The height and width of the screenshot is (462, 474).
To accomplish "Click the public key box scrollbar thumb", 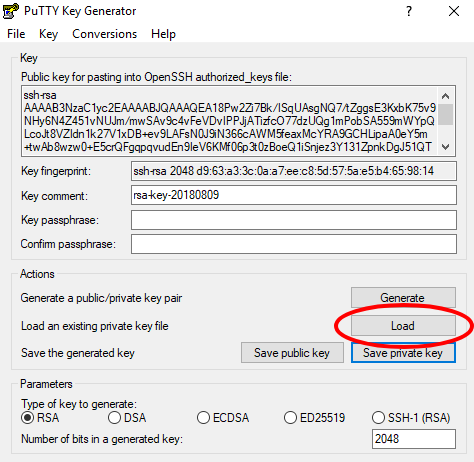I will [x=445, y=114].
